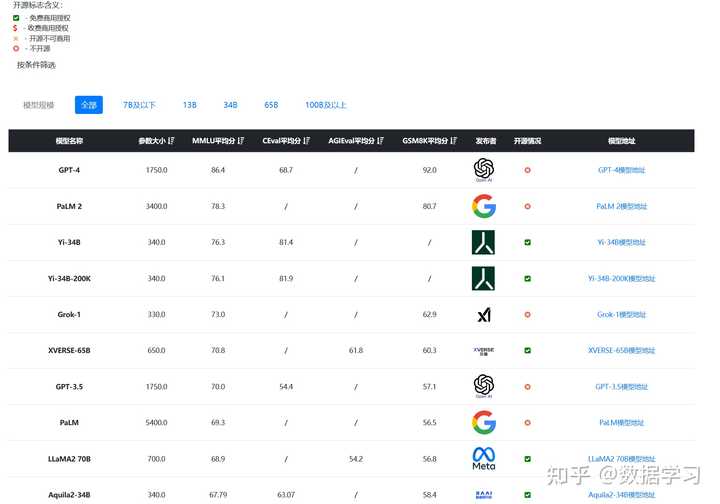Sort by CEval平均分 column
Viewport: 720px width, 504px height.
click(x=286, y=141)
